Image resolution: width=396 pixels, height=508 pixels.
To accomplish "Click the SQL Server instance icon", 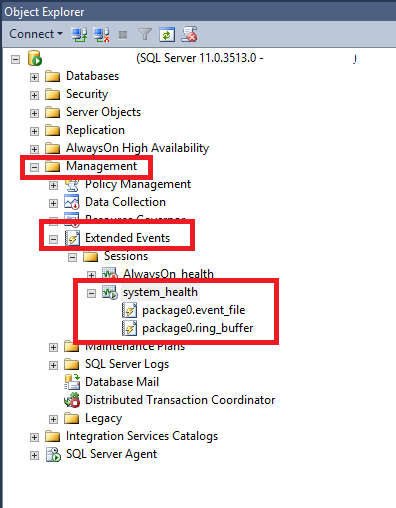I will point(35,58).
